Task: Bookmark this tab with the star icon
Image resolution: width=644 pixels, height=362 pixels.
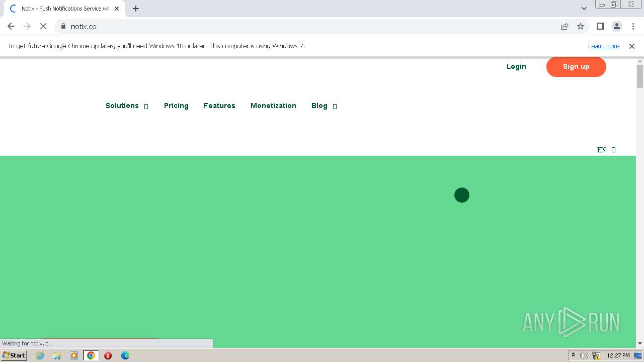Action: 581,26
